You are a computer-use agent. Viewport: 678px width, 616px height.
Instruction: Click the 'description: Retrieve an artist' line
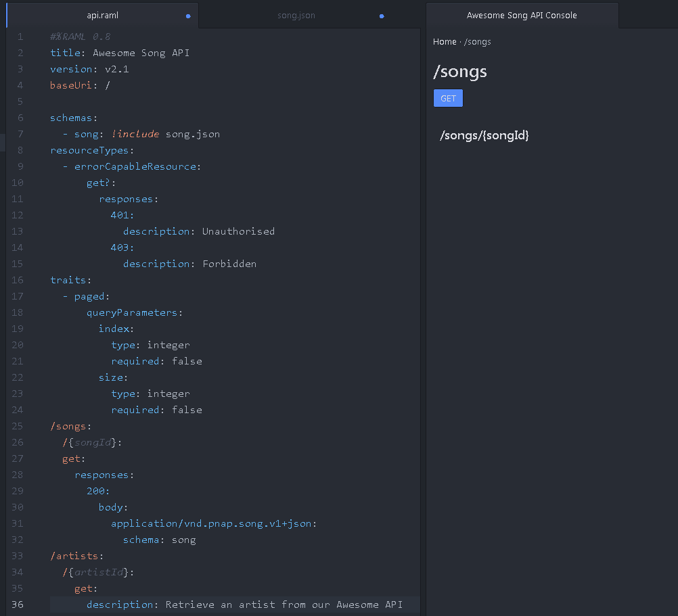point(244,605)
